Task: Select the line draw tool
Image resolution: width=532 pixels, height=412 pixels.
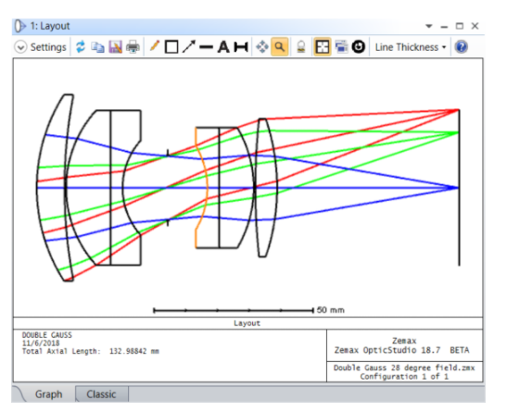Action: (x=206, y=47)
